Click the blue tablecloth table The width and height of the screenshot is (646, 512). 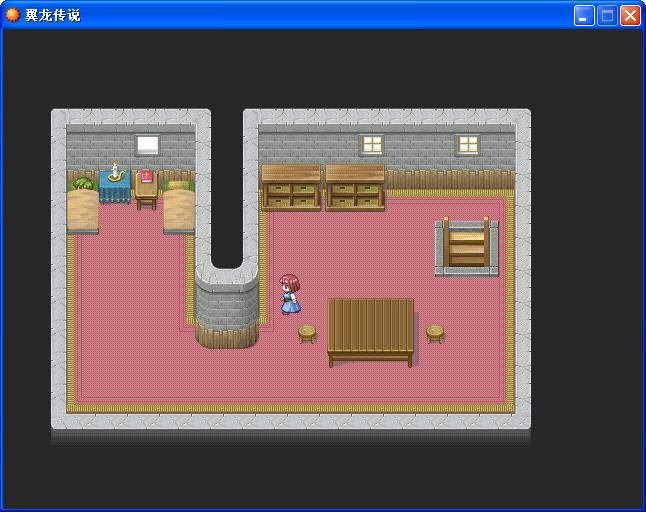[x=115, y=187]
